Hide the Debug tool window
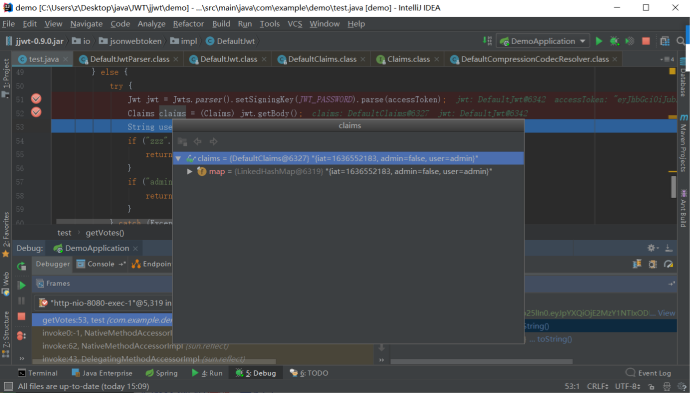 pyautogui.click(x=669, y=248)
